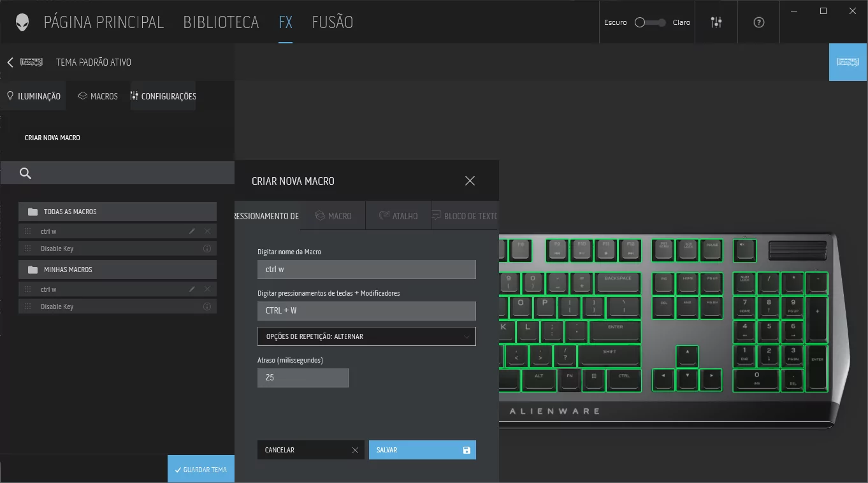Image resolution: width=868 pixels, height=483 pixels.
Task: Collapse the Todas as Macros folder
Action: pos(117,212)
